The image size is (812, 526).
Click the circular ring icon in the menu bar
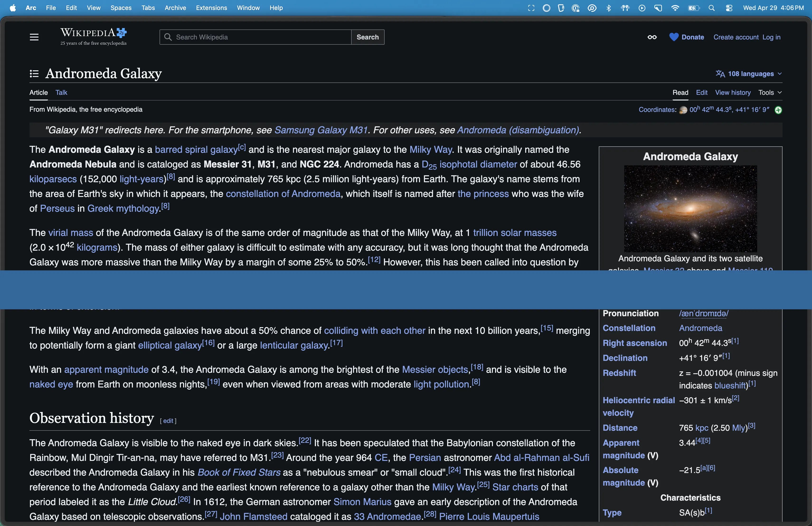tap(546, 8)
